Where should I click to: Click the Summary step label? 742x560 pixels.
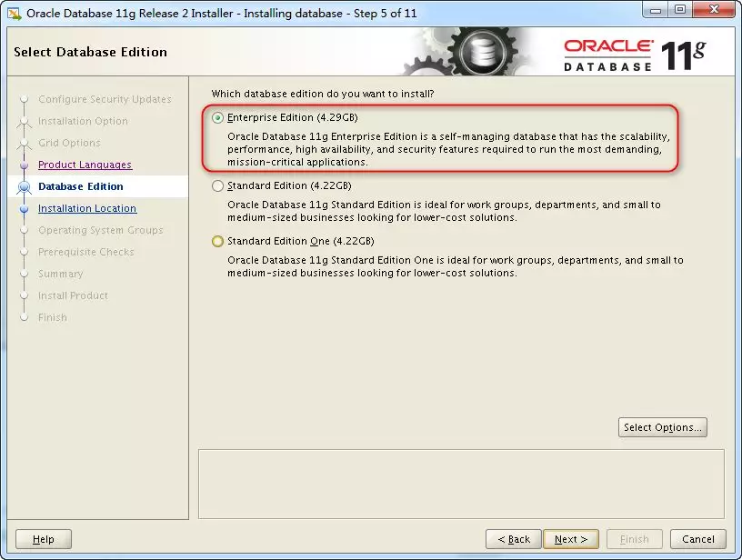click(60, 274)
